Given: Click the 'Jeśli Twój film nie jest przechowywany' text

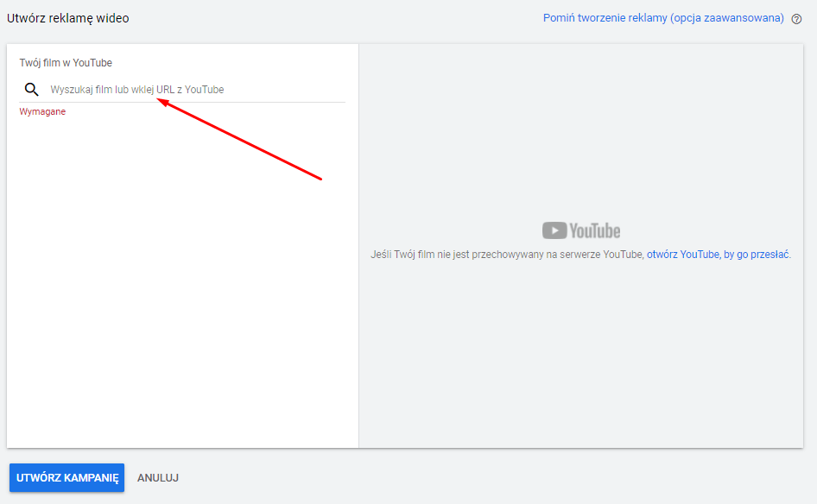Looking at the screenshot, I should (x=507, y=255).
